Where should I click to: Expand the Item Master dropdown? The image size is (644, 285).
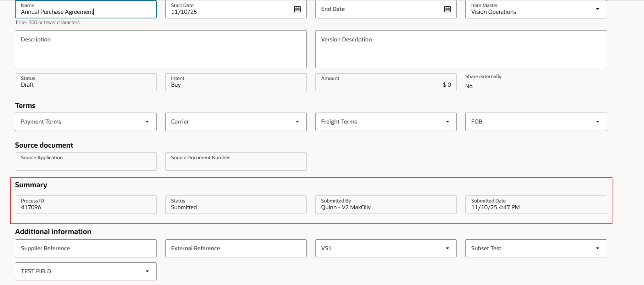(x=598, y=9)
